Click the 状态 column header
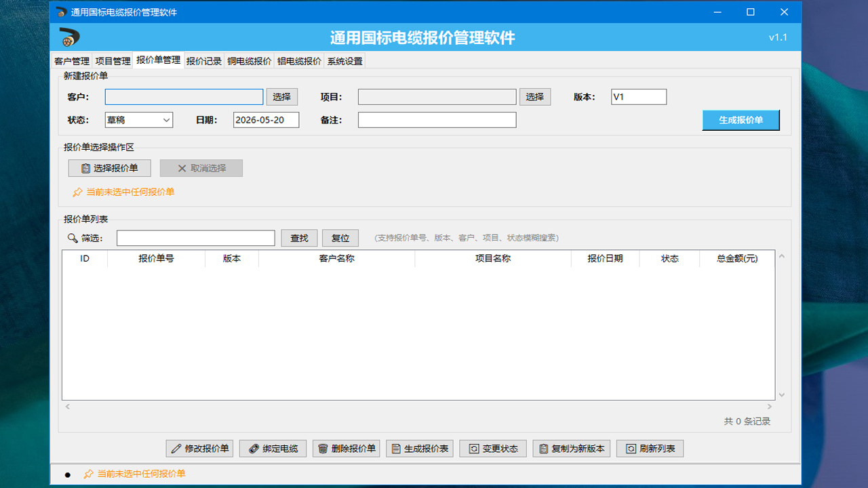Screen dimensions: 868x488 pos(670,259)
